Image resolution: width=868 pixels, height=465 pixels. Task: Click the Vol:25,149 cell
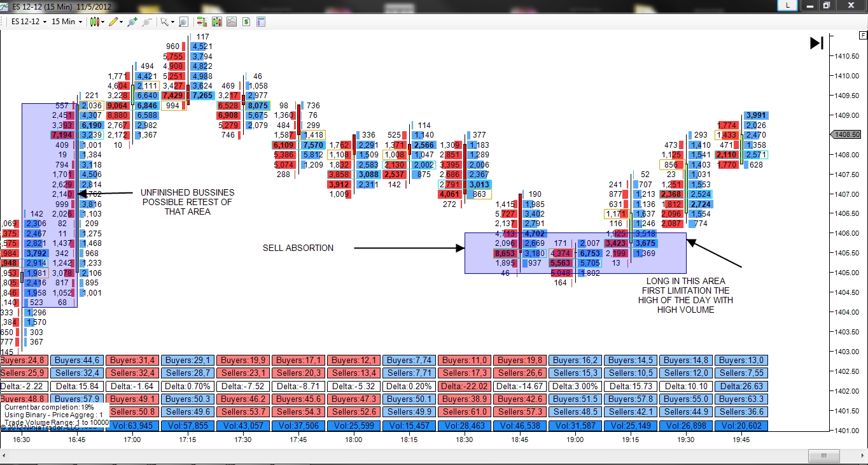point(629,426)
